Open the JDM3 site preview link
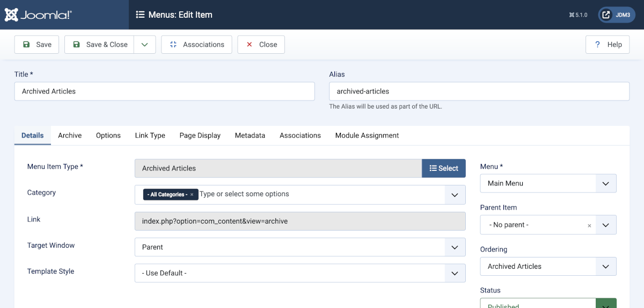The width and height of the screenshot is (644, 308). point(612,15)
